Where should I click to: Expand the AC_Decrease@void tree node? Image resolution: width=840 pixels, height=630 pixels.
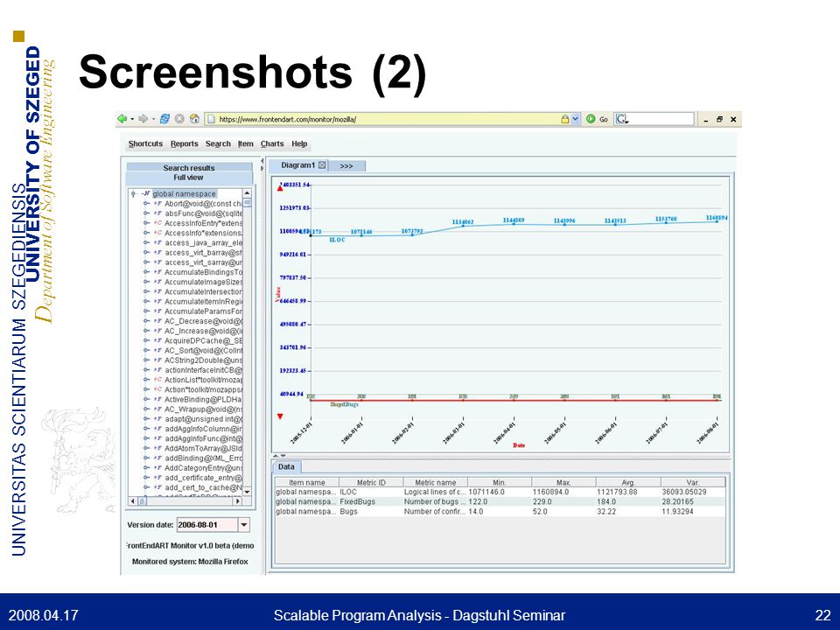point(146,321)
